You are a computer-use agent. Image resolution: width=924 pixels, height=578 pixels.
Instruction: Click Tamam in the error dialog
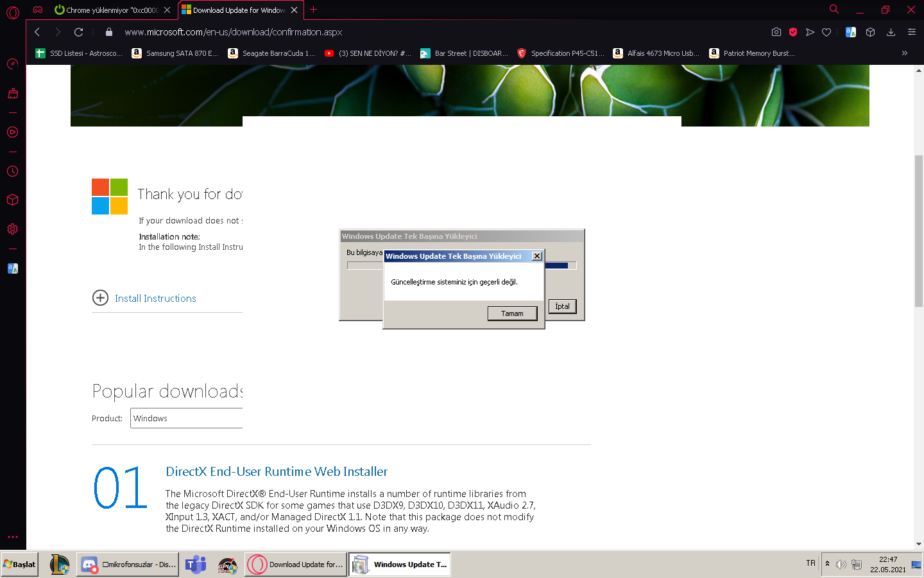click(512, 313)
